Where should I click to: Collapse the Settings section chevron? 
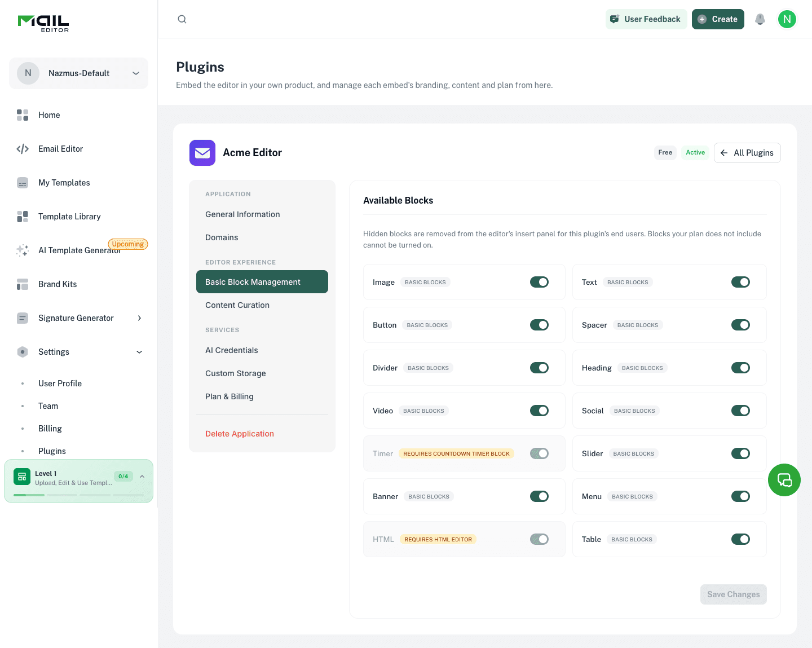(x=139, y=352)
